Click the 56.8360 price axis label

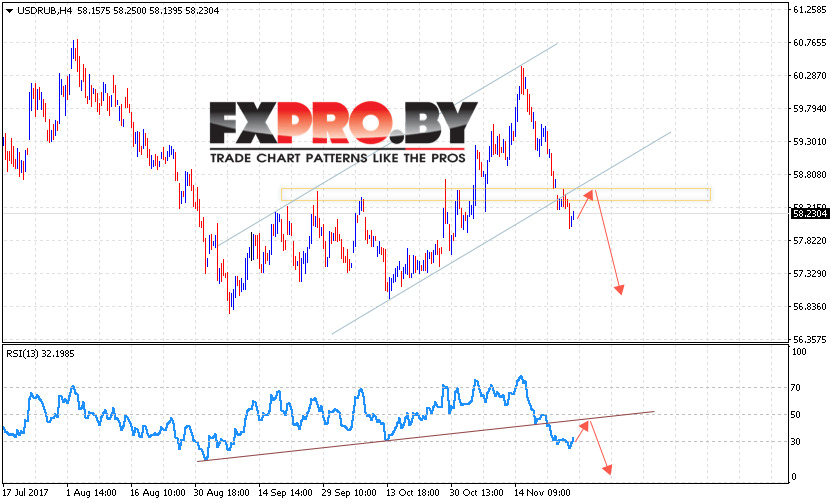[809, 306]
